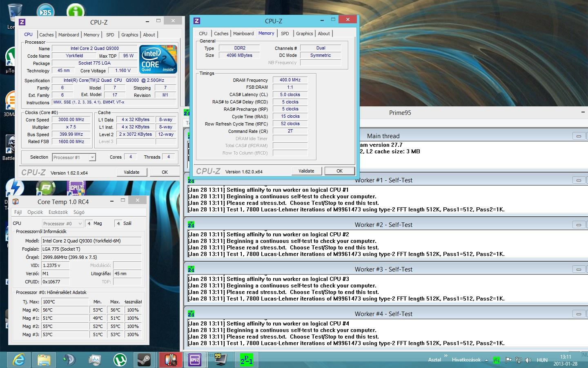
Task: Open the green R desktop shortcut
Action: coord(46,188)
